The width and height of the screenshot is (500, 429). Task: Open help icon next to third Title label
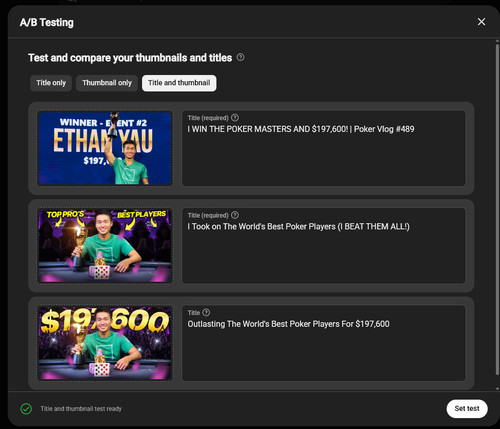pos(206,312)
